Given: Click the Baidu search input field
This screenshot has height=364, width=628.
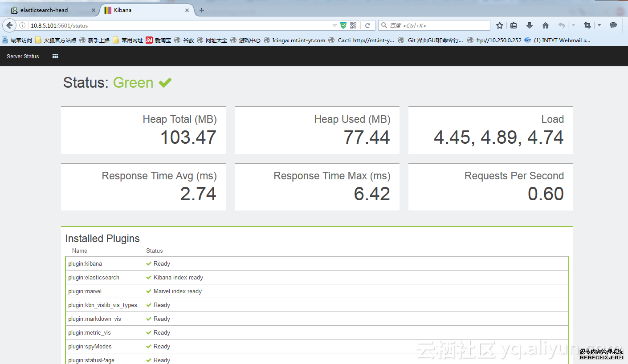Looking at the screenshot, I should [x=436, y=25].
